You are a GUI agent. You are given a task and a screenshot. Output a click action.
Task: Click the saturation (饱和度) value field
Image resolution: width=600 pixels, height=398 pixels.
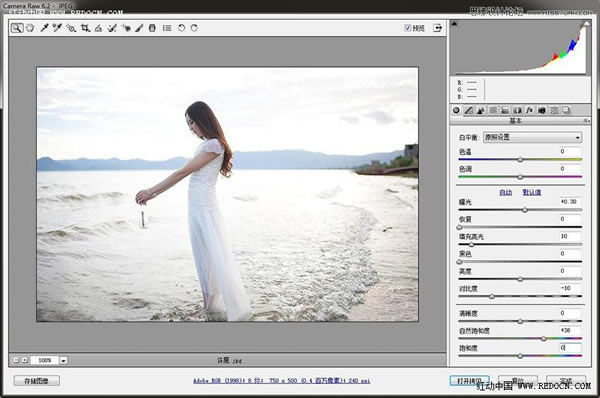point(570,347)
